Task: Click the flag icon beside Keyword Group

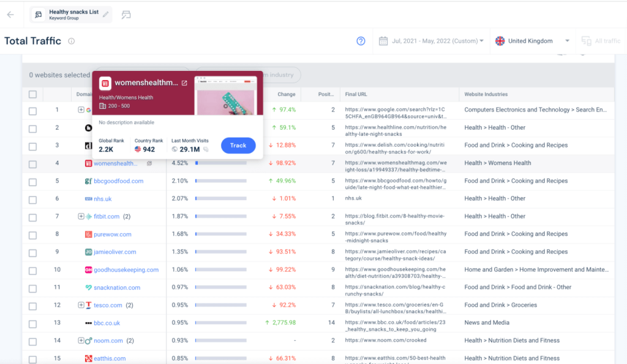Action: (126, 14)
